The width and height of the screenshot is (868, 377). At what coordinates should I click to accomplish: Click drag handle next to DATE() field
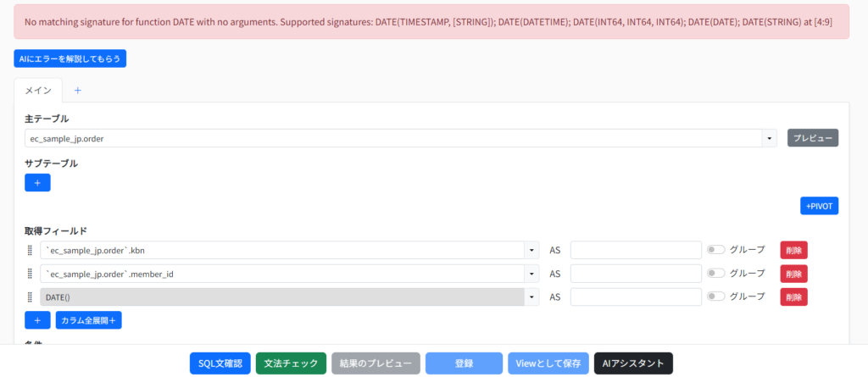pyautogui.click(x=31, y=297)
